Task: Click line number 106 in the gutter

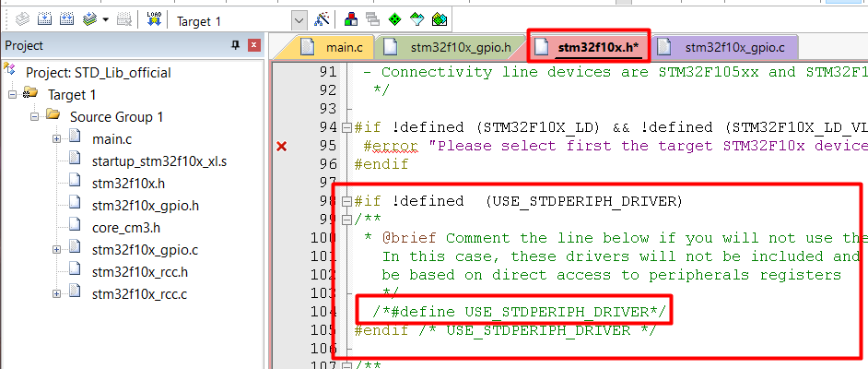Action: [324, 349]
